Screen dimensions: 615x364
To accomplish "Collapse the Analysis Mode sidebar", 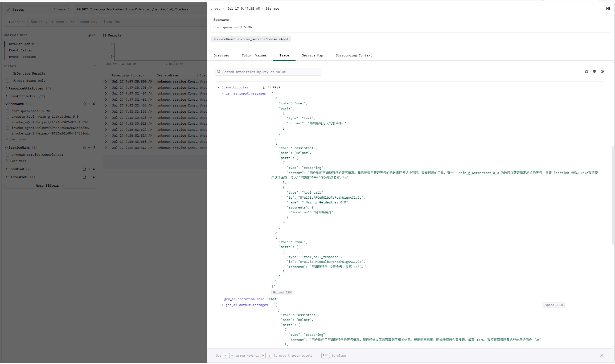I will click(94, 35).
